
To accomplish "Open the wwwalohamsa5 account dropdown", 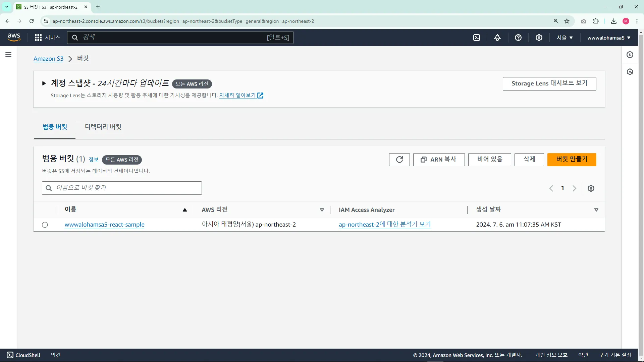I will (609, 38).
